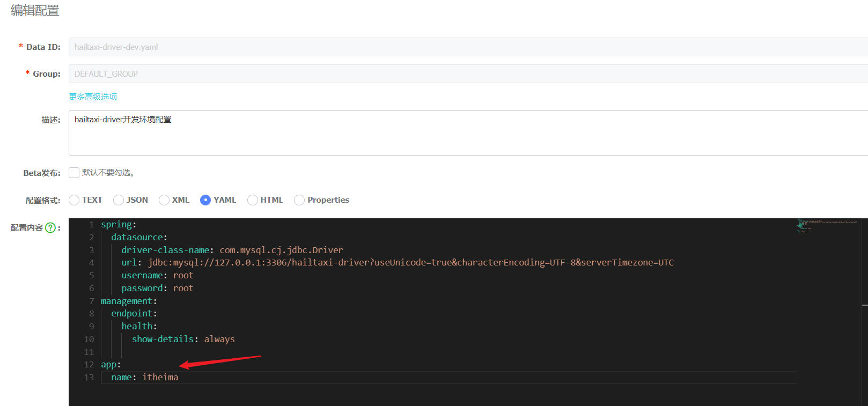
Task: Click the 'management:' key line
Action: click(x=129, y=301)
